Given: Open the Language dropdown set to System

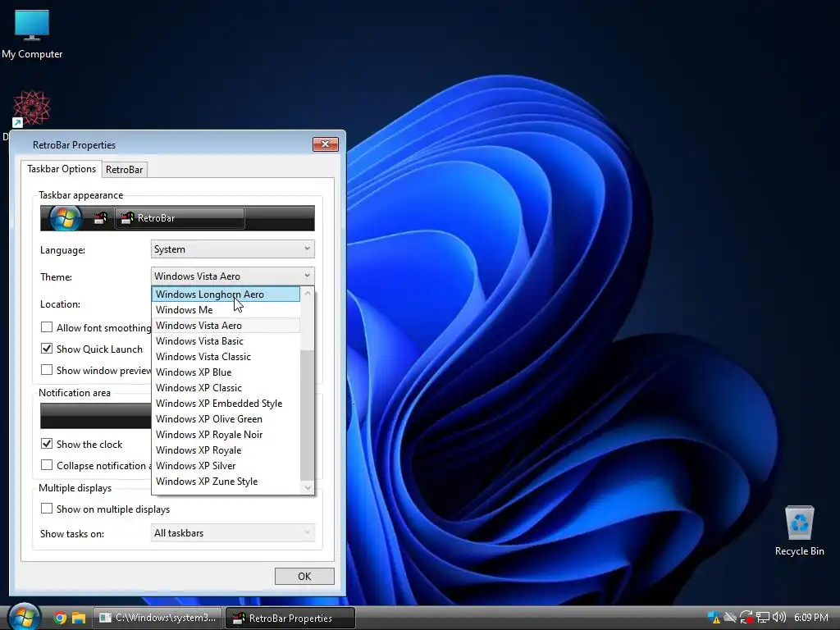Looking at the screenshot, I should pyautogui.click(x=232, y=249).
